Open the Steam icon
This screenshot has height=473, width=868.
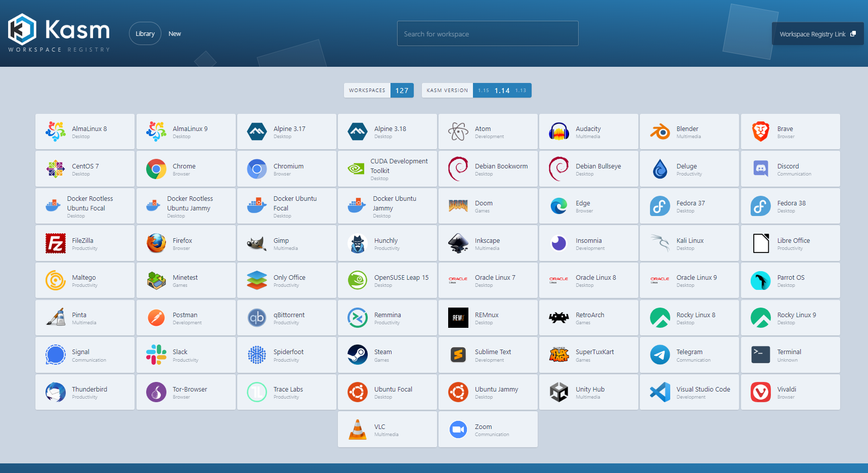pos(358,355)
